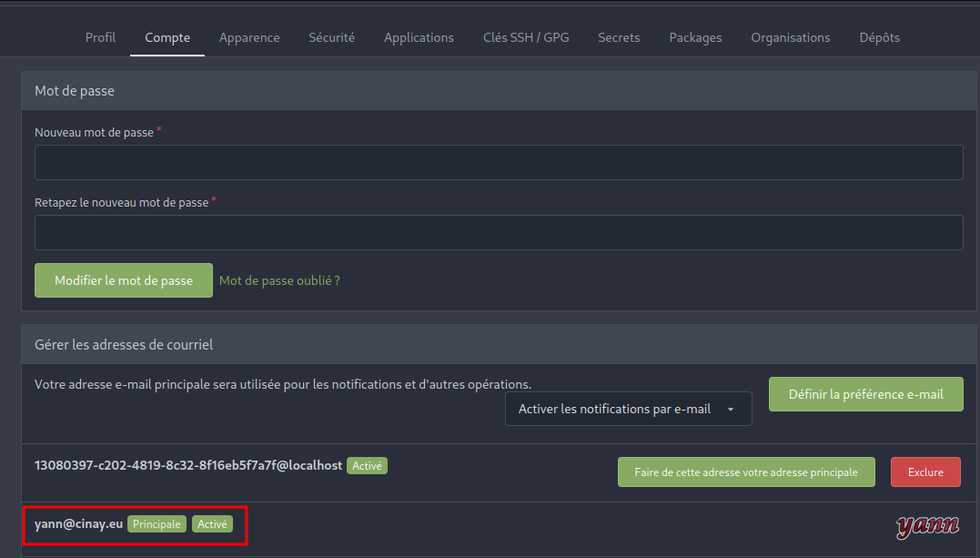This screenshot has height=558, width=980.
Task: Focus the Nouveau mot de passe field
Action: 499,162
